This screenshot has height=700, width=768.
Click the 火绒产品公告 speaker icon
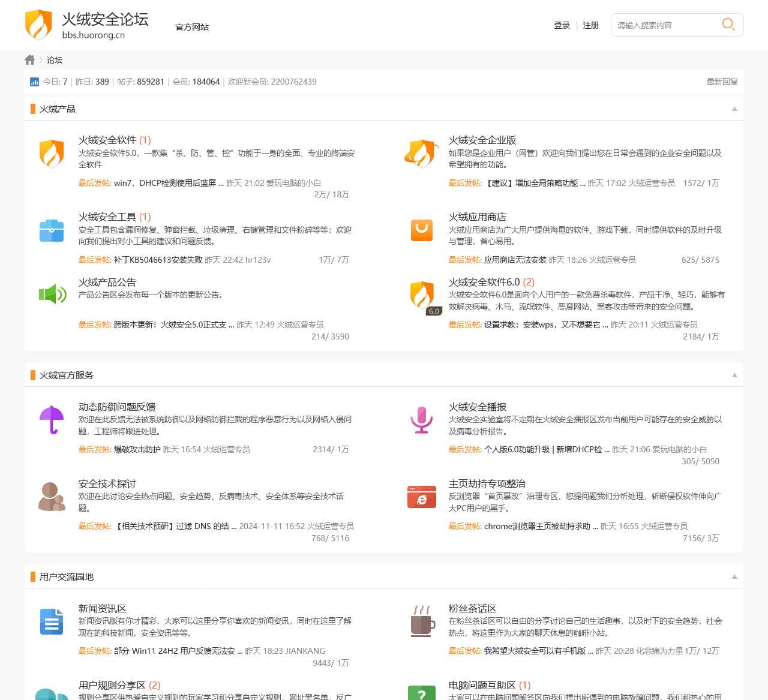coord(53,294)
